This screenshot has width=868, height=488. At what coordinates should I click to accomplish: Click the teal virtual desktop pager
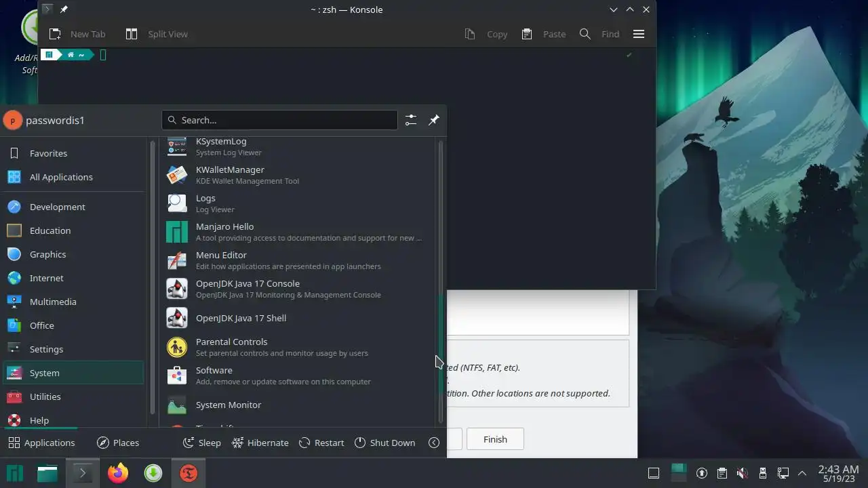coord(679,473)
